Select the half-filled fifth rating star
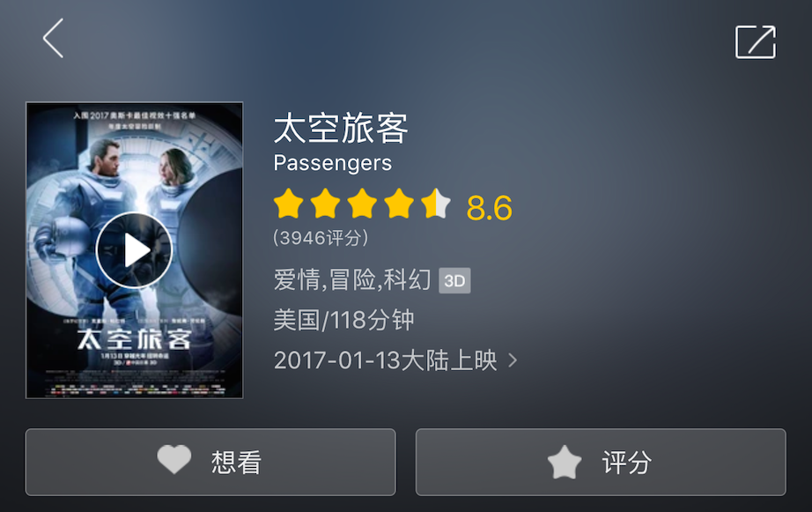The width and height of the screenshot is (812, 512). [x=436, y=204]
